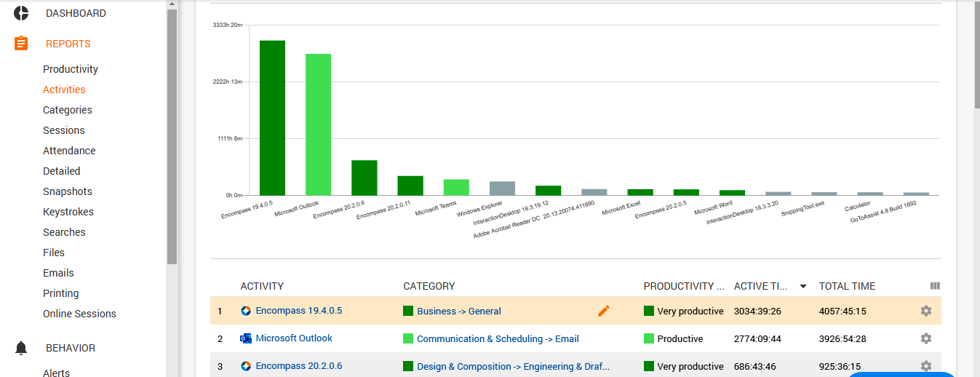This screenshot has width=980, height=377.
Task: Click the Dashboard pie chart icon
Action: [x=21, y=13]
